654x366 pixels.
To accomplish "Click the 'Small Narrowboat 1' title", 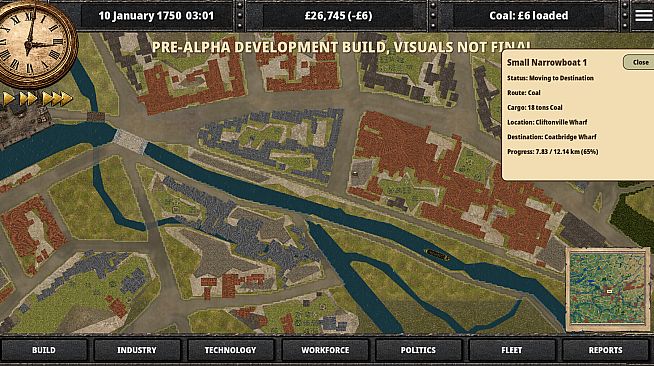I will coord(547,63).
